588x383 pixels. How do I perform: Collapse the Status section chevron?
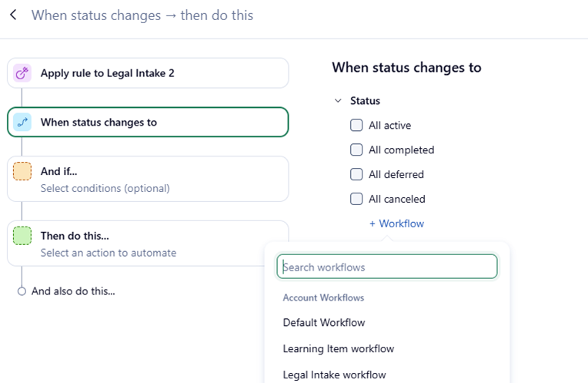pos(338,100)
